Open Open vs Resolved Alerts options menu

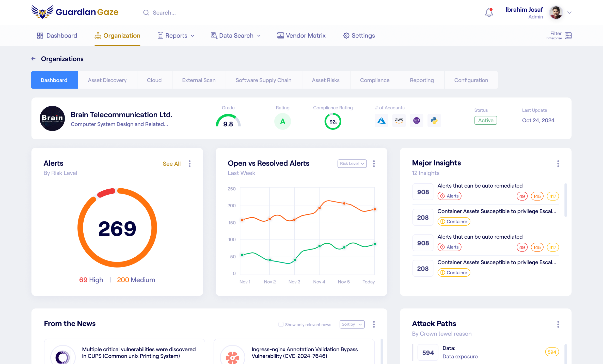pyautogui.click(x=374, y=164)
